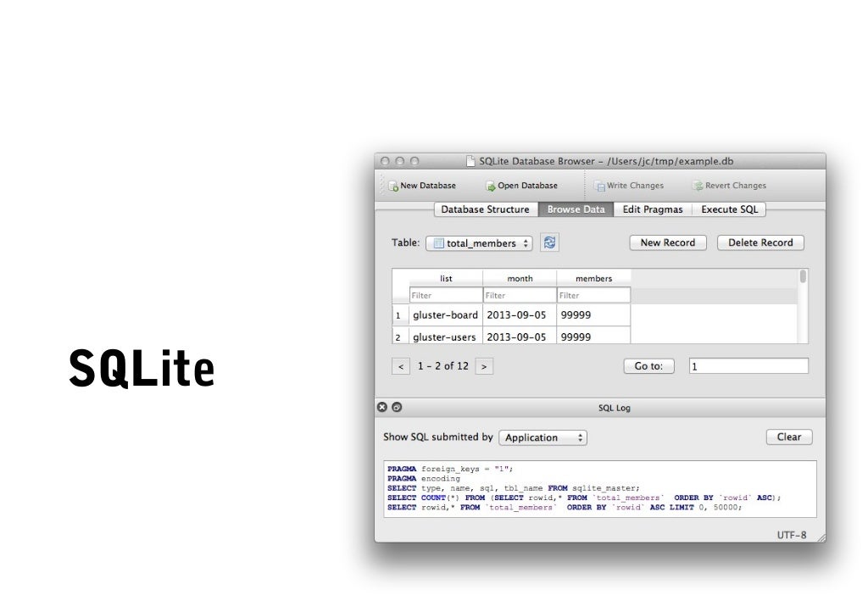Click the Go to: button
The width and height of the screenshot is (868, 601).
pyautogui.click(x=648, y=366)
